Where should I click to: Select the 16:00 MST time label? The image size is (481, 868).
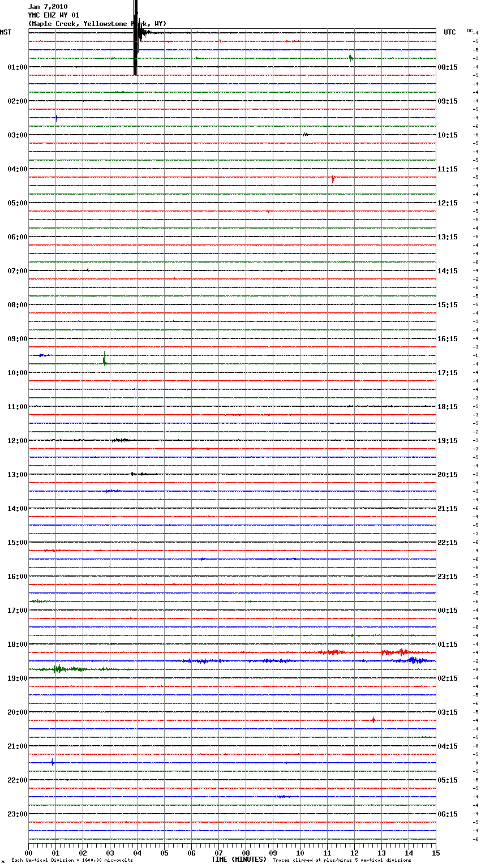18,577
